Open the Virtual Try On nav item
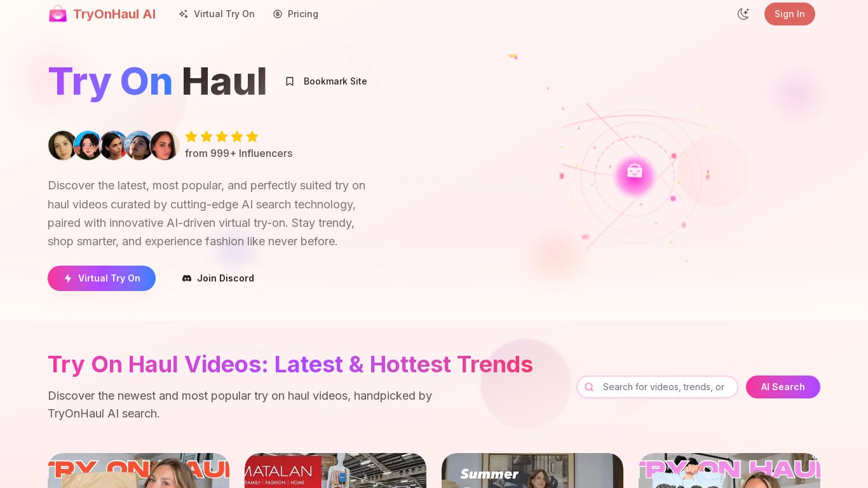This screenshot has width=868, height=488. (x=217, y=14)
